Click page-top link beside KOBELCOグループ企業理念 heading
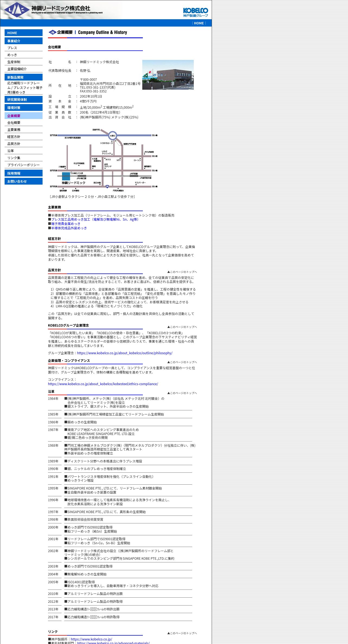 pyautogui.click(x=182, y=327)
